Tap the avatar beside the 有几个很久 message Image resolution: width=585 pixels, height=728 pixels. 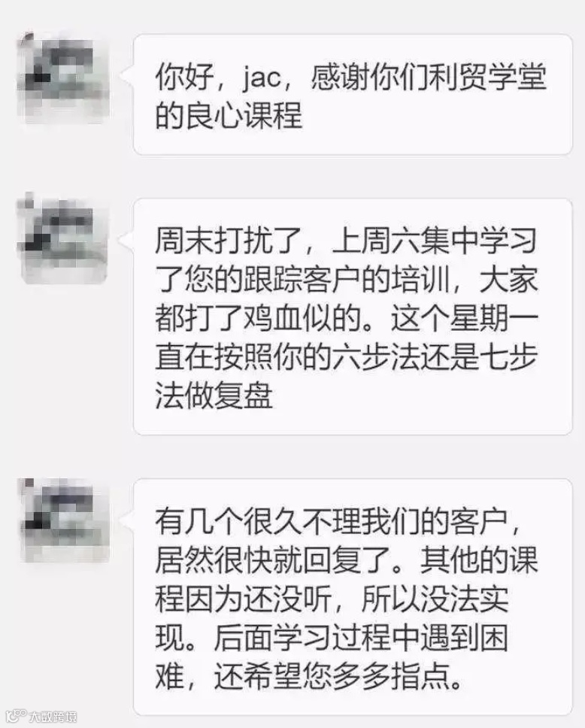click(64, 520)
